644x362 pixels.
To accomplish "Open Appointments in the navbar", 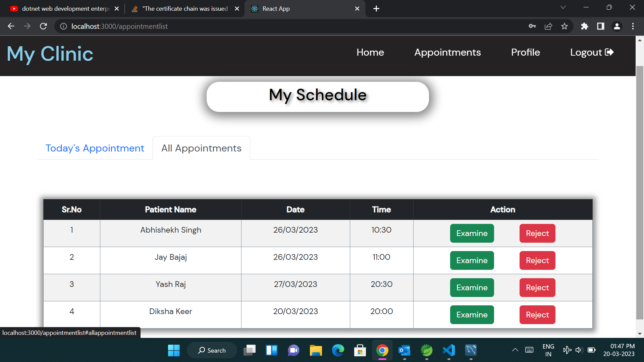I will 447,52.
